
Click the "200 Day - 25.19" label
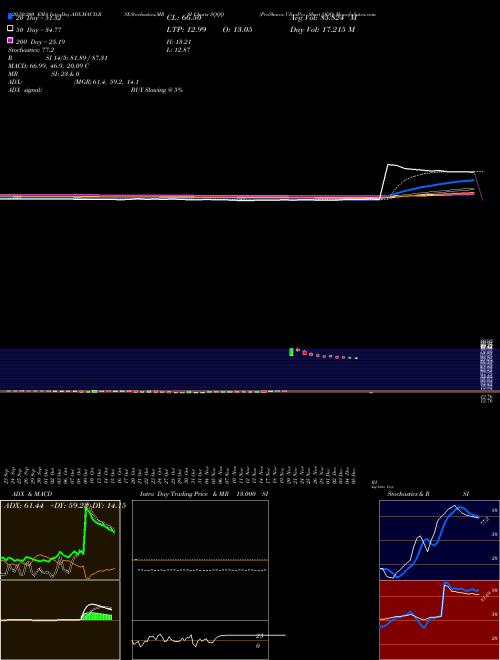pos(40,42)
